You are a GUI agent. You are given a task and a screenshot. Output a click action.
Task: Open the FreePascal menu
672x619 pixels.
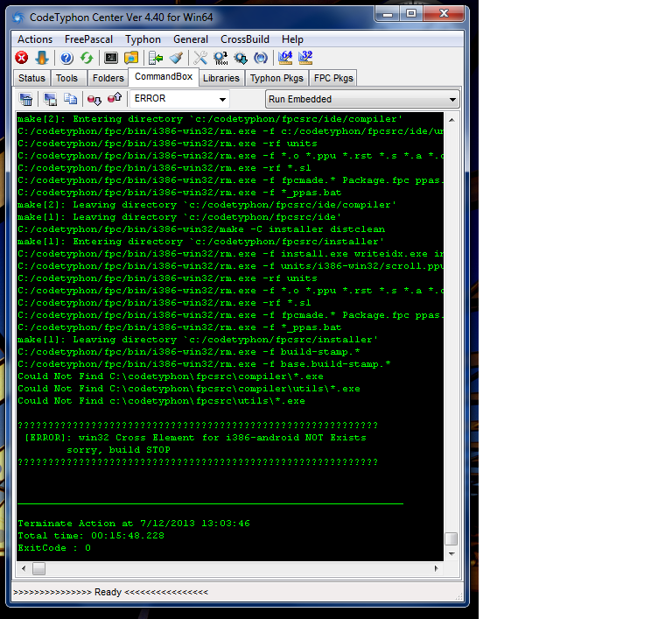pos(88,39)
